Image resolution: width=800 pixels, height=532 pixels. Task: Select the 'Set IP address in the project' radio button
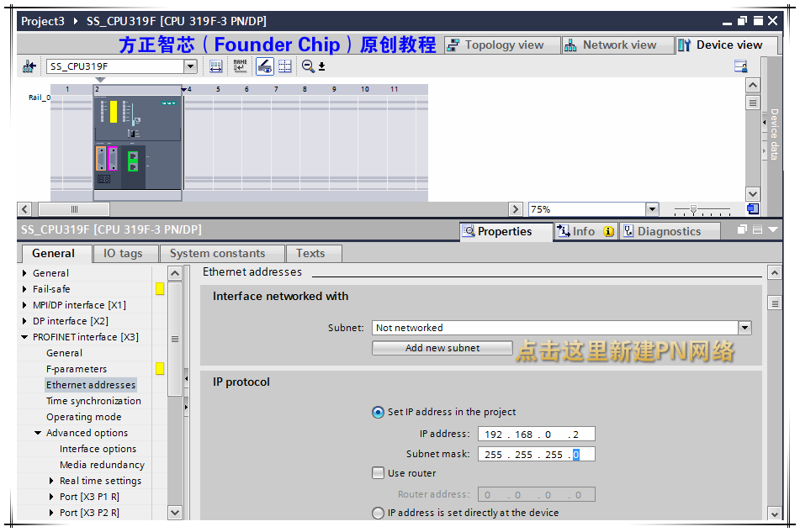379,413
